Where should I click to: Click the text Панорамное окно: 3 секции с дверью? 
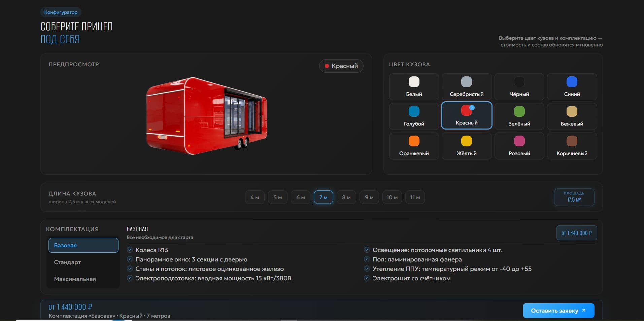point(191,259)
